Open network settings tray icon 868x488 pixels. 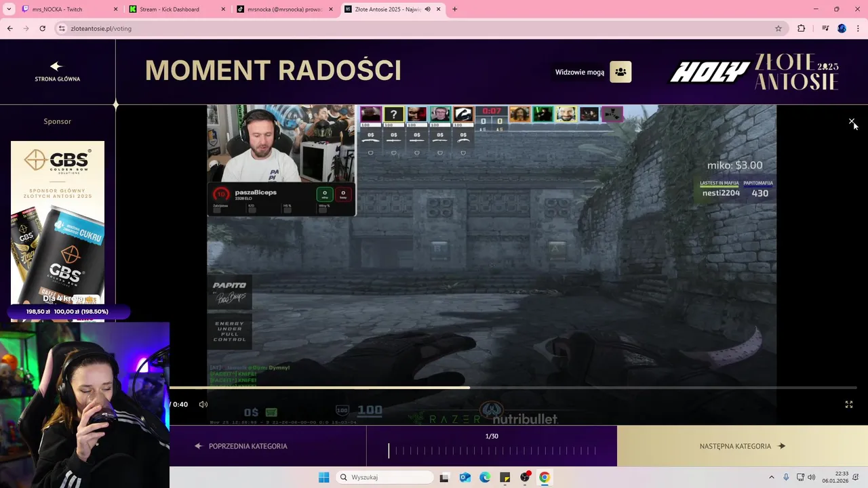pyautogui.click(x=800, y=477)
